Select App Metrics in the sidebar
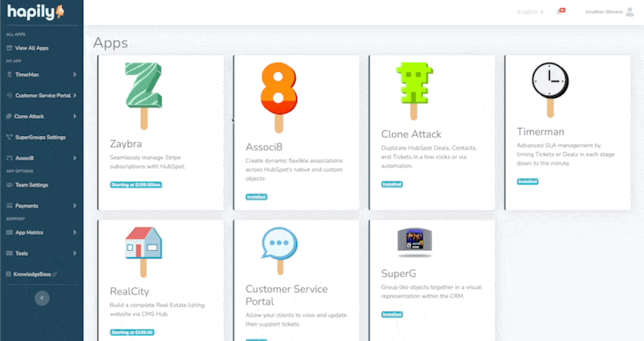 point(29,232)
